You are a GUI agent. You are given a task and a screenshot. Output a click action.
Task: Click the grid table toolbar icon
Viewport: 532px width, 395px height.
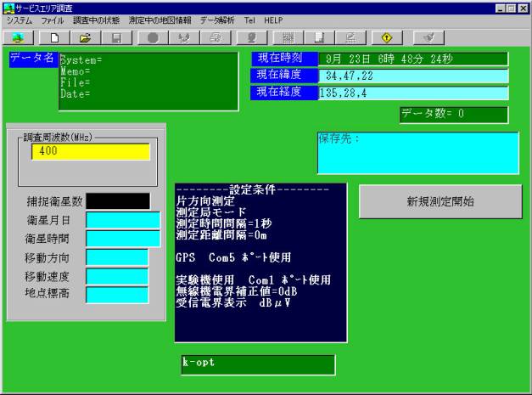click(288, 37)
